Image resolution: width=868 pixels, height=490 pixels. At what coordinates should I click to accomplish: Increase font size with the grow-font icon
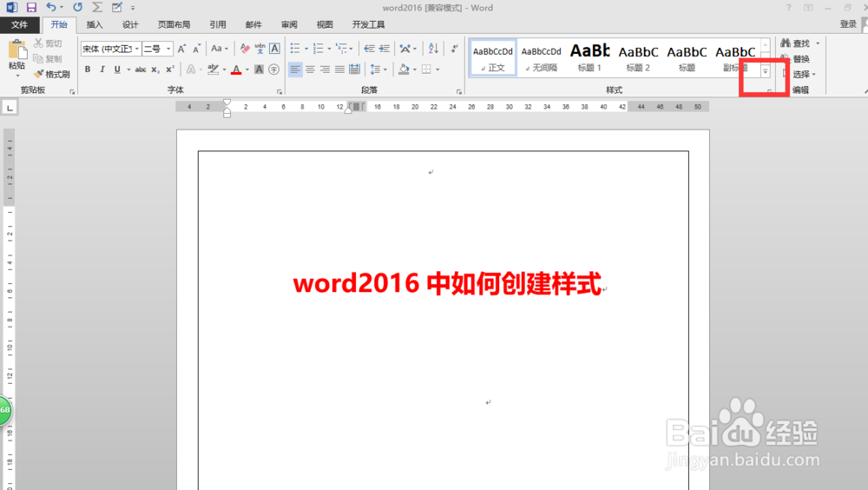[181, 49]
